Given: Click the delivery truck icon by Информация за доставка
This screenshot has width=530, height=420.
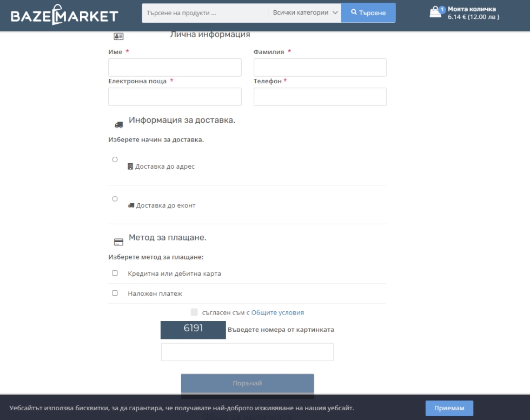Looking at the screenshot, I should point(118,124).
